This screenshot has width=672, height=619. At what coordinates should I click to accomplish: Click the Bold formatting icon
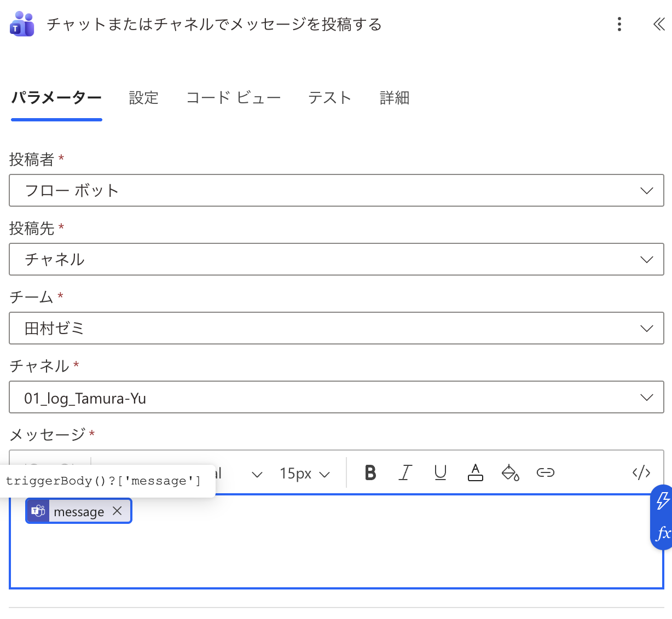[370, 472]
